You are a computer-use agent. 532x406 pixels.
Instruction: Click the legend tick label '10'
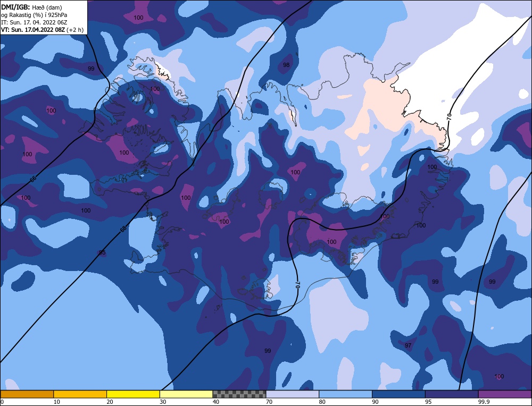tap(57, 402)
